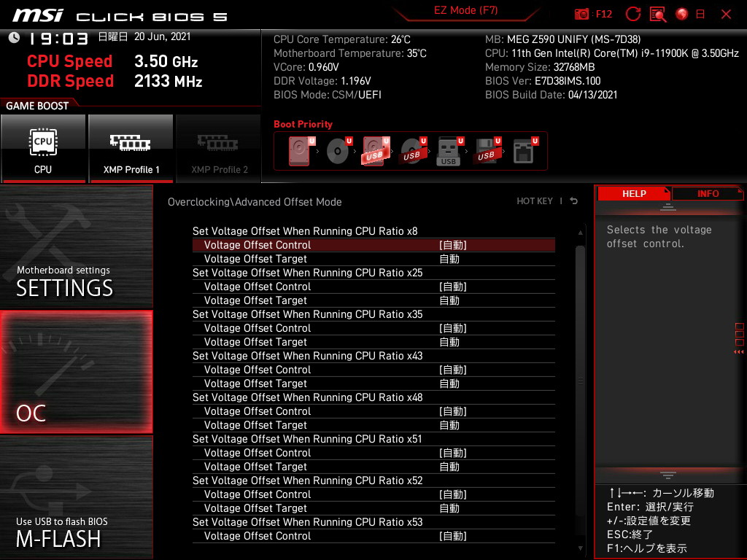Open Voltage Offset Control dropdown for Ratio x53
The image size is (747, 560).
click(x=373, y=536)
